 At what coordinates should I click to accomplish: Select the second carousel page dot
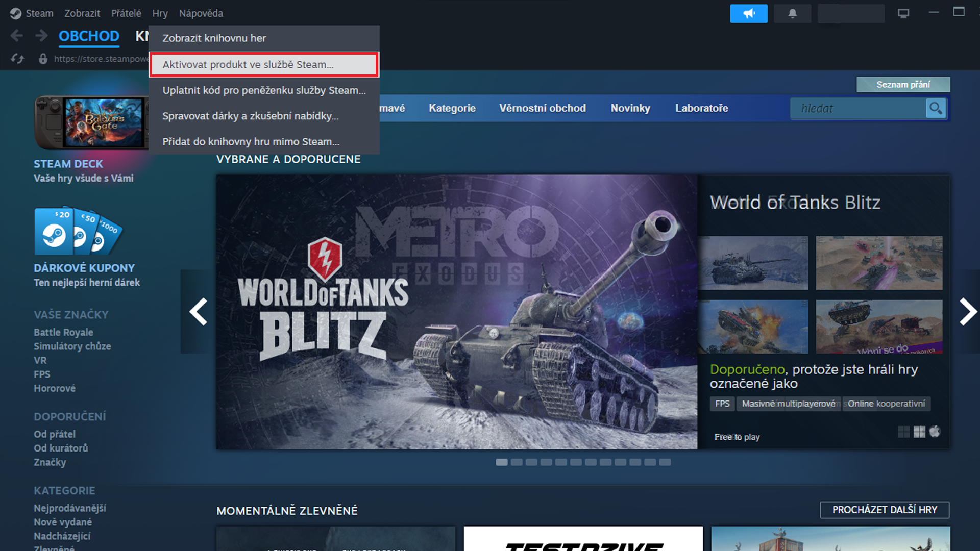[517, 462]
